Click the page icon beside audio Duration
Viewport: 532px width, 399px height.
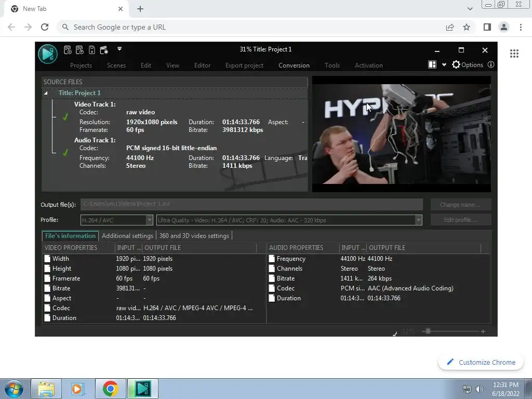(x=272, y=298)
